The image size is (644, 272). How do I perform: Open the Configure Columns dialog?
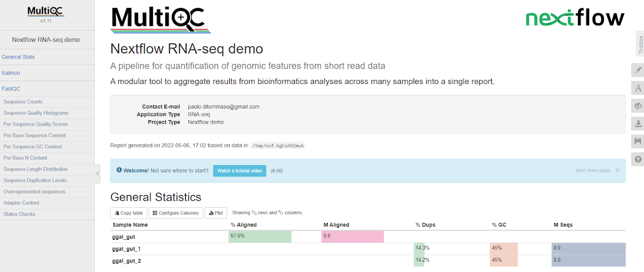175,213
